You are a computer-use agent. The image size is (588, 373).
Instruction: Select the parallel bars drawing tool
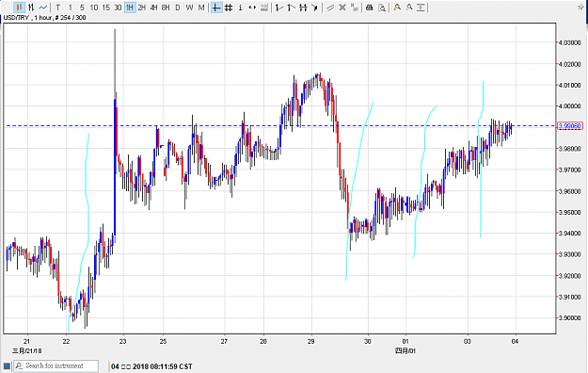pyautogui.click(x=303, y=8)
